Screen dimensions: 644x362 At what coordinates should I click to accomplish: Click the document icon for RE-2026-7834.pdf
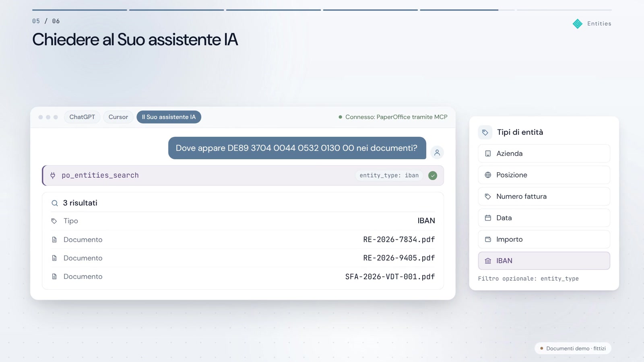click(54, 240)
